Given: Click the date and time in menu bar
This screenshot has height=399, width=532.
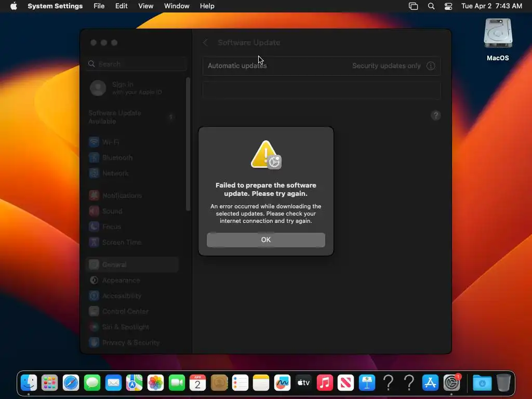Looking at the screenshot, I should point(491,6).
